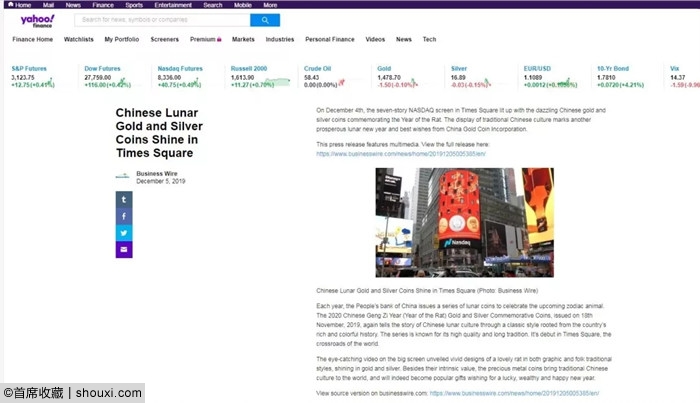Open the Personal Finance tab
This screenshot has height=403, width=700.
click(330, 39)
